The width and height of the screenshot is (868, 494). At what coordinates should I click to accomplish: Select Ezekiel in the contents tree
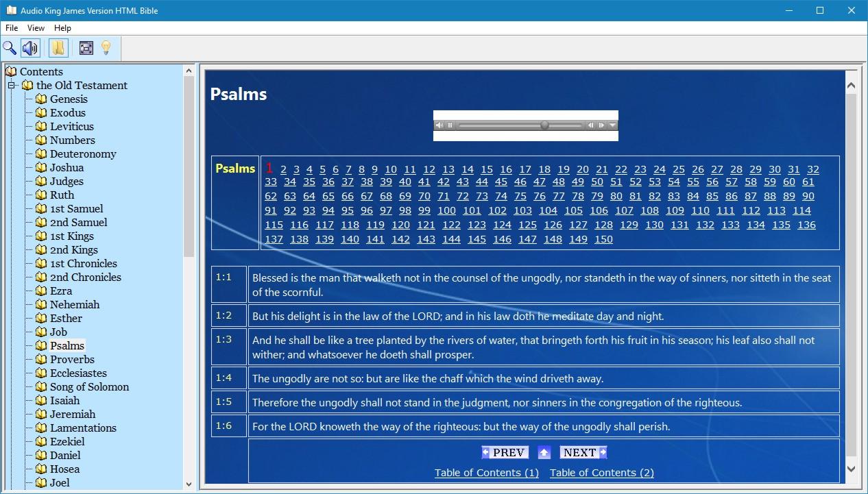(x=67, y=442)
